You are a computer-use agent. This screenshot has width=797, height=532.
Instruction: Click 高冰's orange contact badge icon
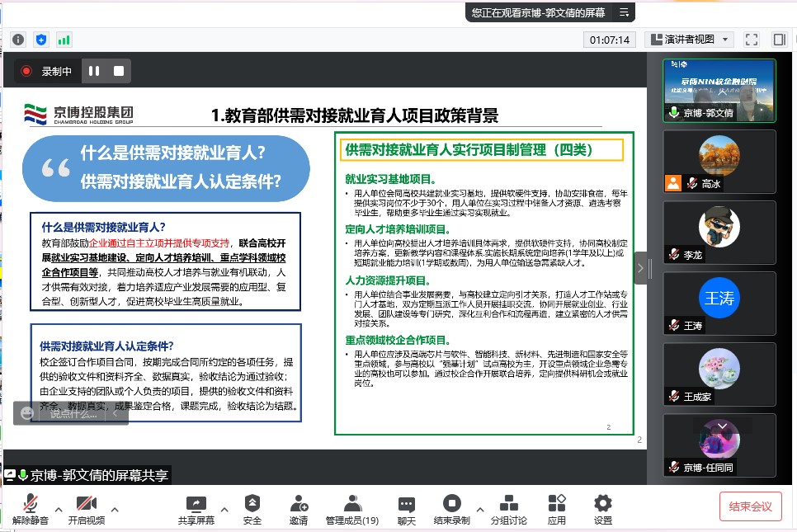click(673, 183)
